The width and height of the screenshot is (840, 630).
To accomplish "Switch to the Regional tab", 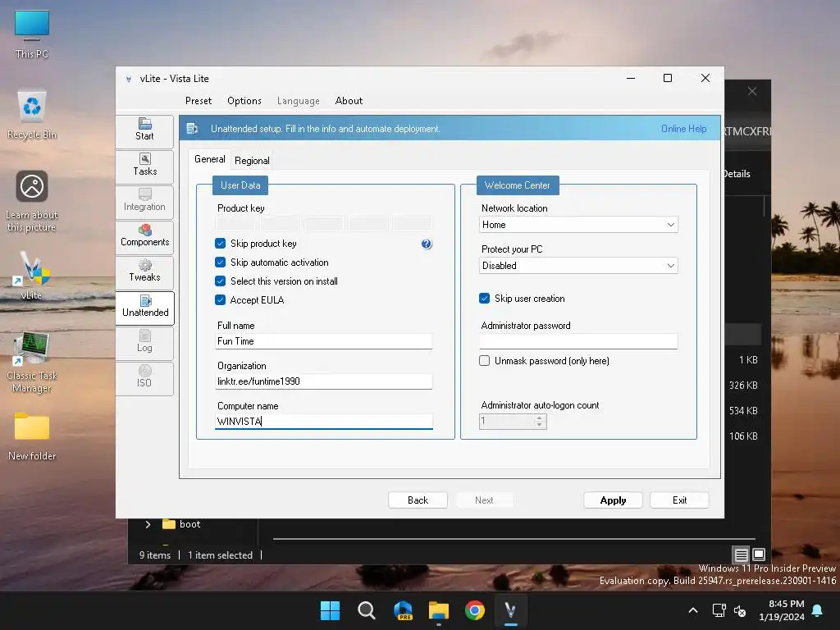I will 252,161.
